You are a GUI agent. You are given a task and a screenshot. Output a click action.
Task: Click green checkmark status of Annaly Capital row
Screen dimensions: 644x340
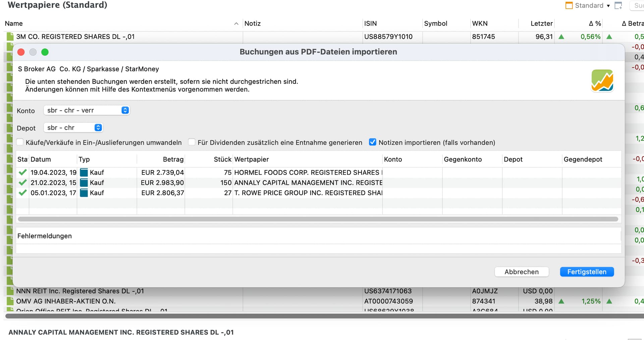point(23,183)
